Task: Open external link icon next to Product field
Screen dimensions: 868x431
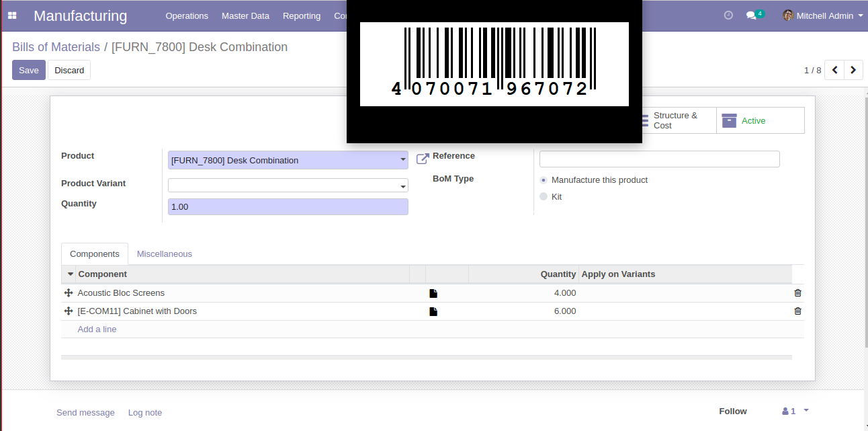Action: (423, 159)
